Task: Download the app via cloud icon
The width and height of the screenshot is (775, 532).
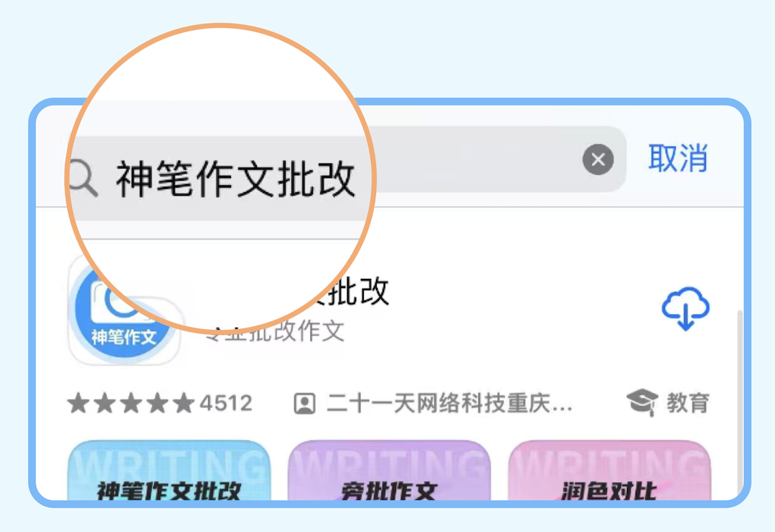Action: pos(685,308)
